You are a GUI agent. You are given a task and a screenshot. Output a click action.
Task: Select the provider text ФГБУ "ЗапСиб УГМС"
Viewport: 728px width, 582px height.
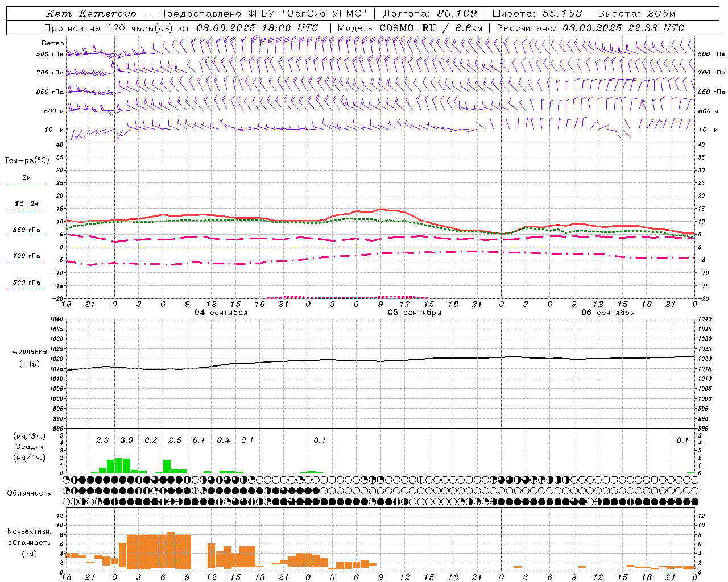(x=308, y=14)
